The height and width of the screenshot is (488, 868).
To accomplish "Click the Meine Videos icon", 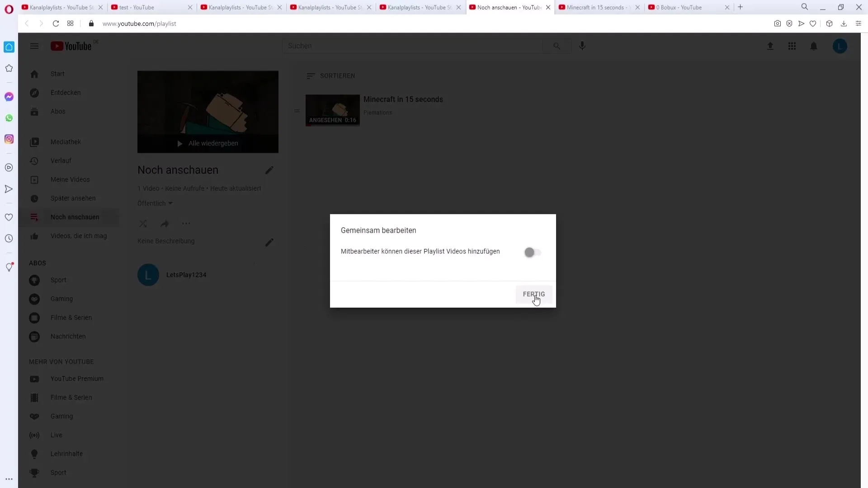I will (x=34, y=179).
